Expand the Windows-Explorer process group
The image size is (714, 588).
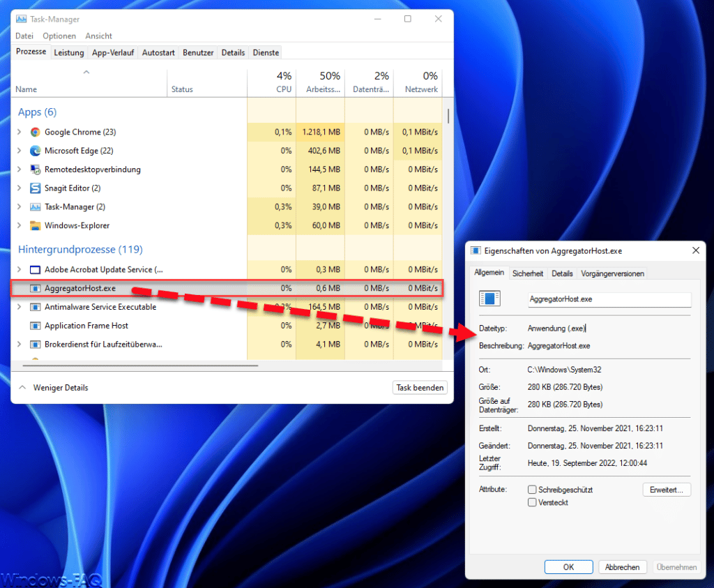[19, 225]
